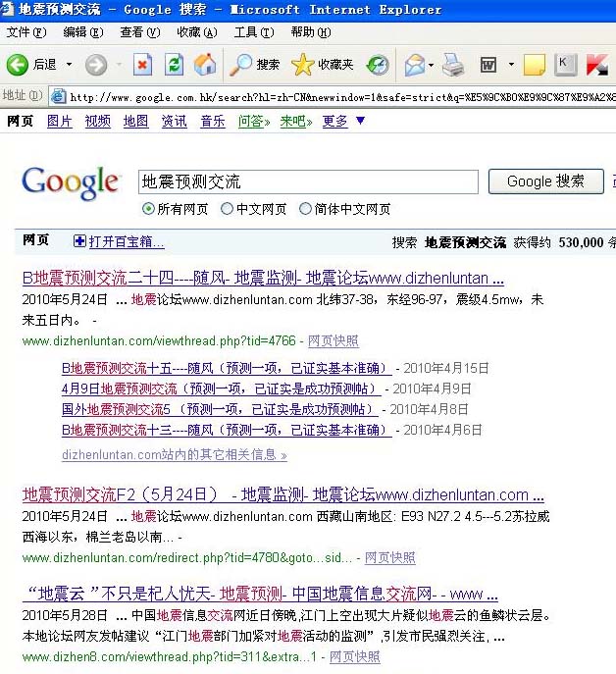Refresh the page with green arrows icon
Image resolution: width=616 pixels, height=674 pixels.
pos(174,65)
